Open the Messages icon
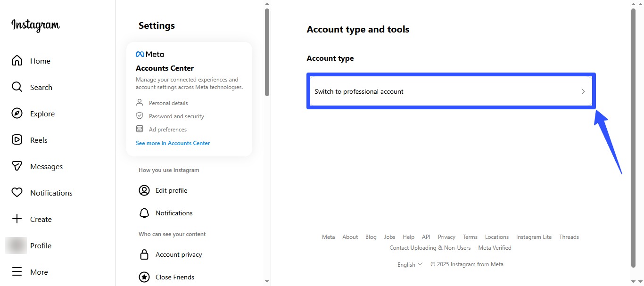 (x=17, y=166)
